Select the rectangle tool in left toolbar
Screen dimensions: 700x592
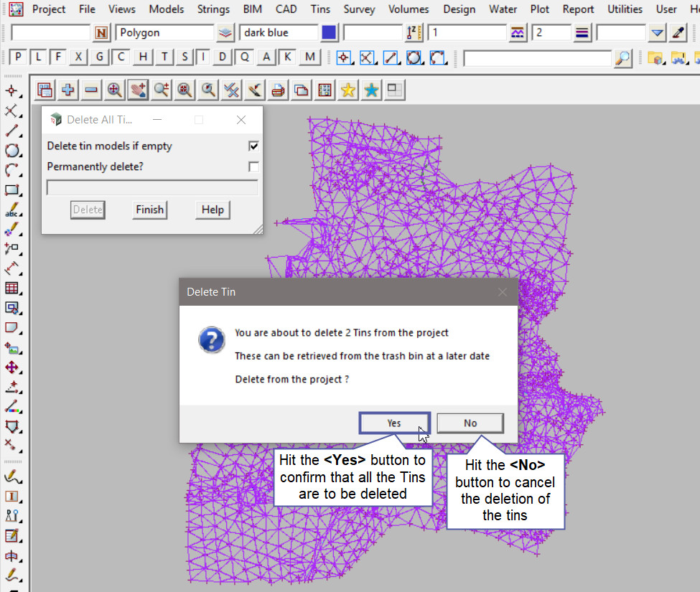coord(12,190)
